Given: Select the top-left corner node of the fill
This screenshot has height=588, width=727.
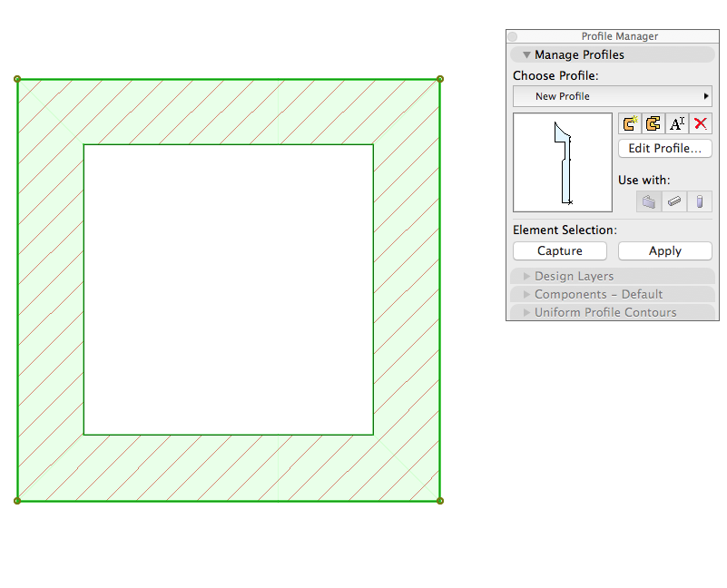Looking at the screenshot, I should pyautogui.click(x=17, y=79).
